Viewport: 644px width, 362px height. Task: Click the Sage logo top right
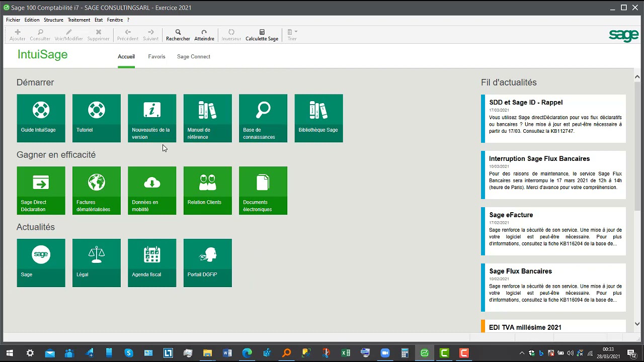(x=623, y=35)
